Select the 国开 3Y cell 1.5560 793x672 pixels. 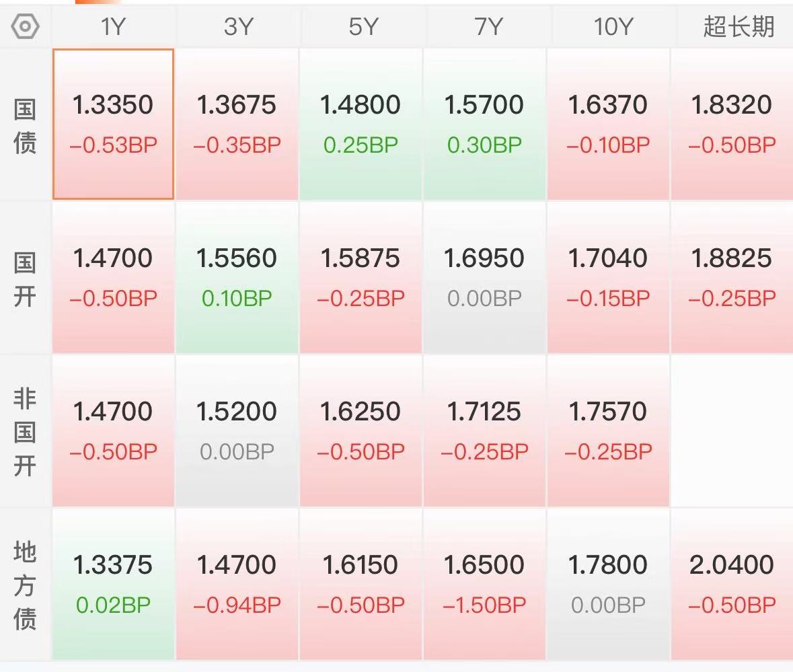[237, 278]
